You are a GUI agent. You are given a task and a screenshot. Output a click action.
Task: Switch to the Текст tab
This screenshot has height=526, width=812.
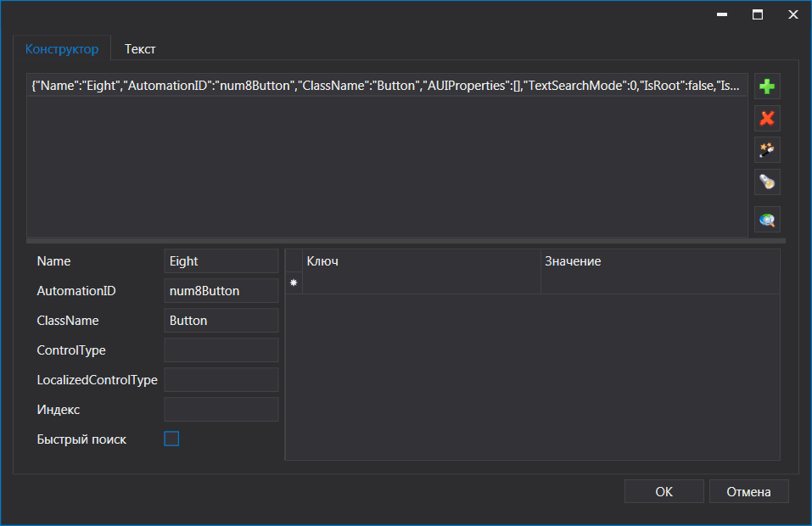(140, 49)
